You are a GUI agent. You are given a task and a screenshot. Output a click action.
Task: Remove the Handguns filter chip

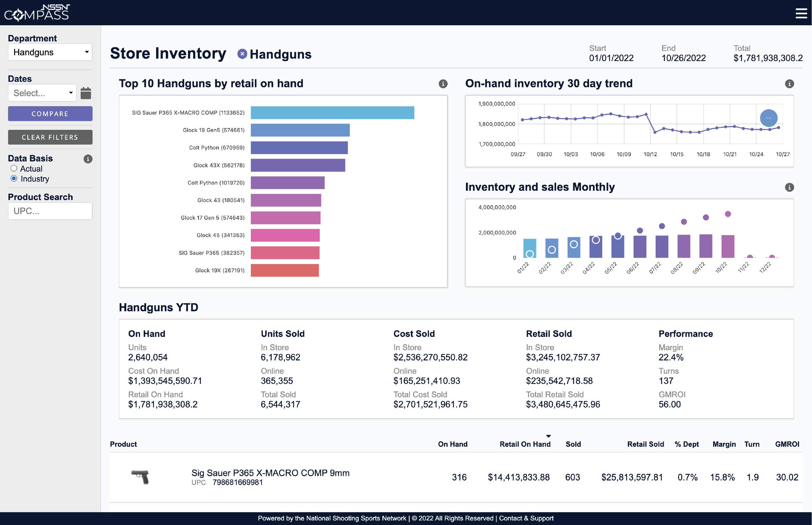pyautogui.click(x=242, y=54)
